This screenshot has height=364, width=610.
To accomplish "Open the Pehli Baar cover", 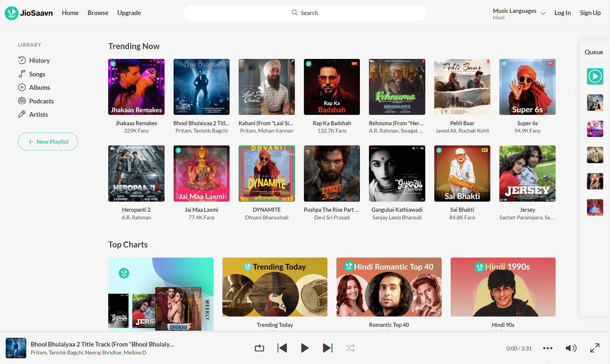I will (x=462, y=87).
